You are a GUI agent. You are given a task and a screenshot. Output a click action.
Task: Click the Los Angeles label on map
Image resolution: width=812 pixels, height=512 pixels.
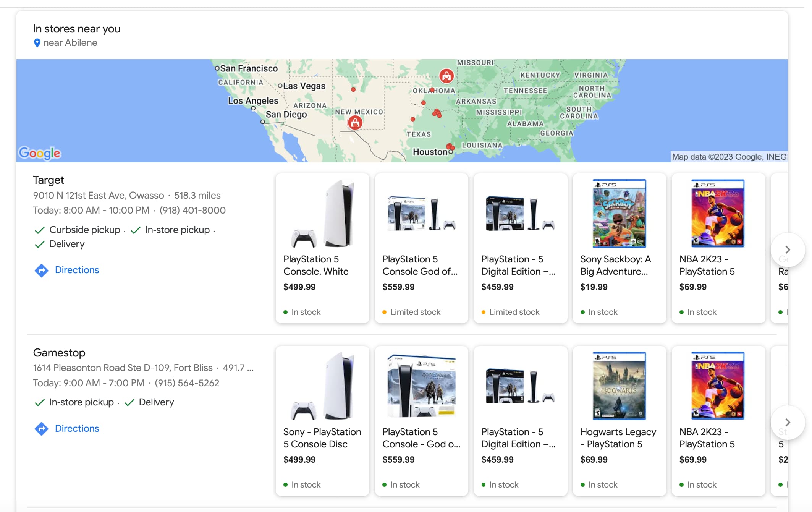(x=253, y=101)
